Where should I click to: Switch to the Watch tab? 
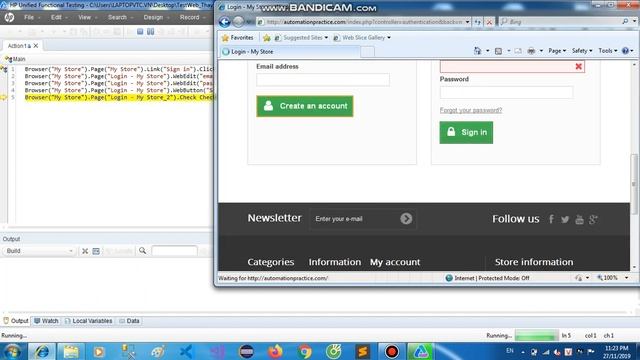click(46, 321)
